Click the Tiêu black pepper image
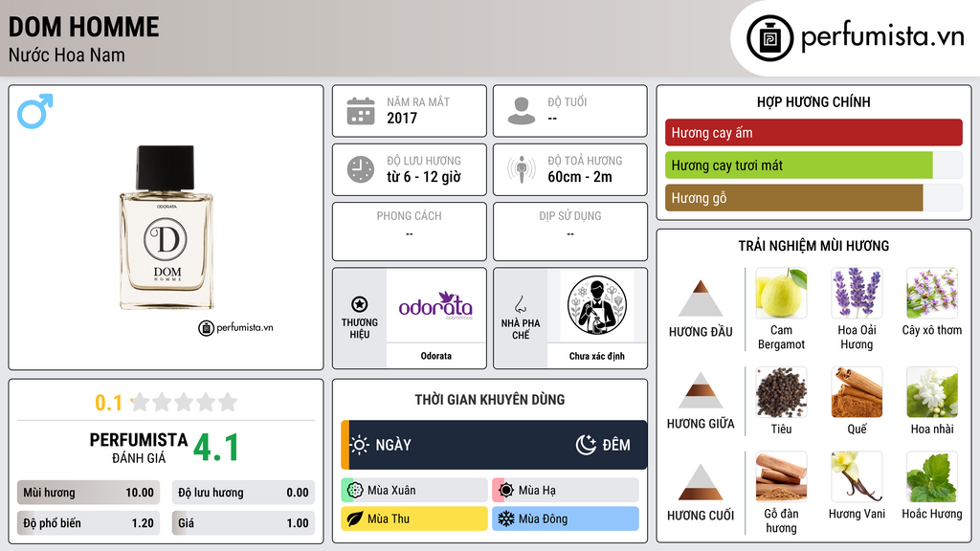980x551 pixels. 781,391
